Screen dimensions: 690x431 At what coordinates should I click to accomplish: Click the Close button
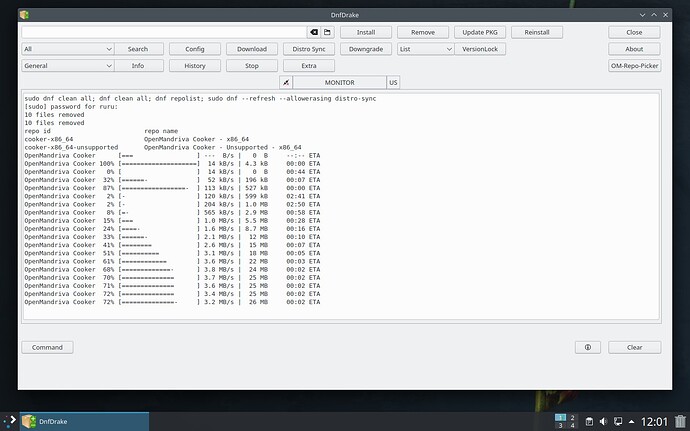point(634,32)
